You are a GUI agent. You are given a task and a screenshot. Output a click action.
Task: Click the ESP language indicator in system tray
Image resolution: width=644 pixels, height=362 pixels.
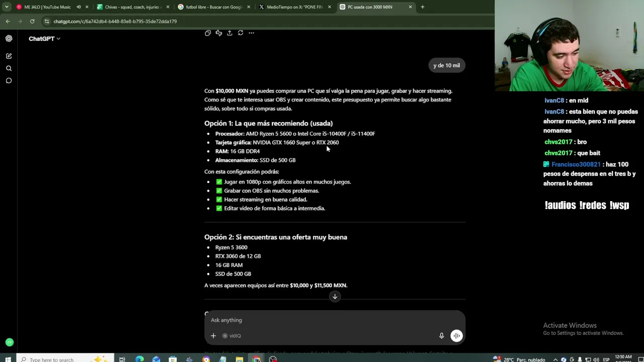coord(606,359)
